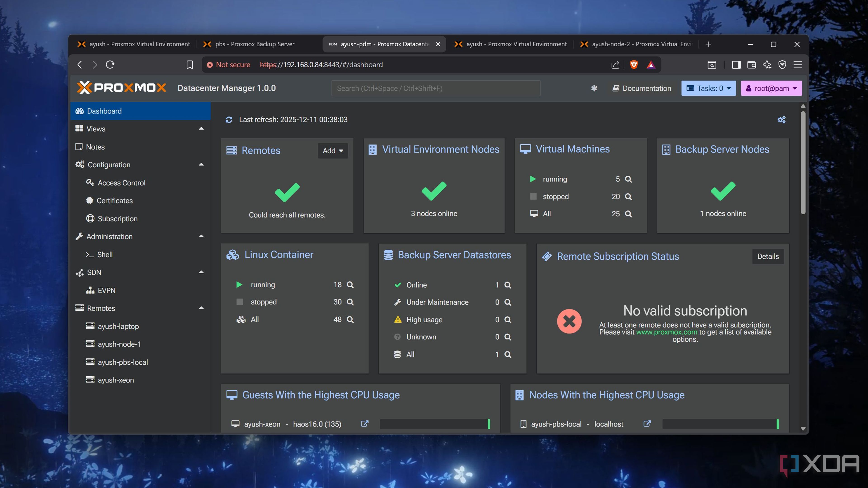
Task: Open the Tasks: 0 dropdown
Action: point(708,88)
